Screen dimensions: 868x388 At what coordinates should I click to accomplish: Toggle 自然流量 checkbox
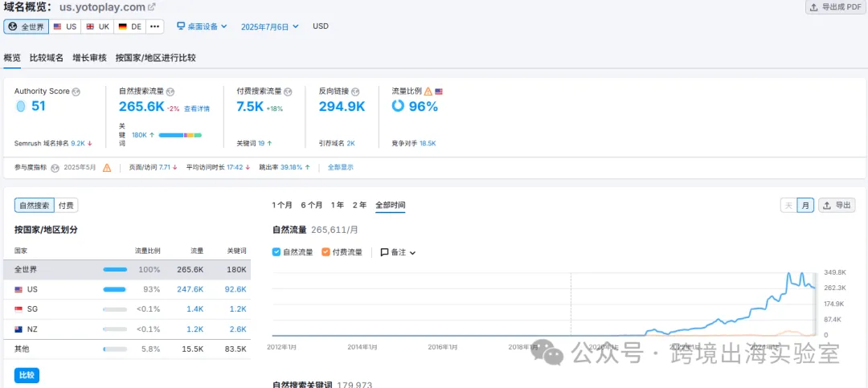276,252
